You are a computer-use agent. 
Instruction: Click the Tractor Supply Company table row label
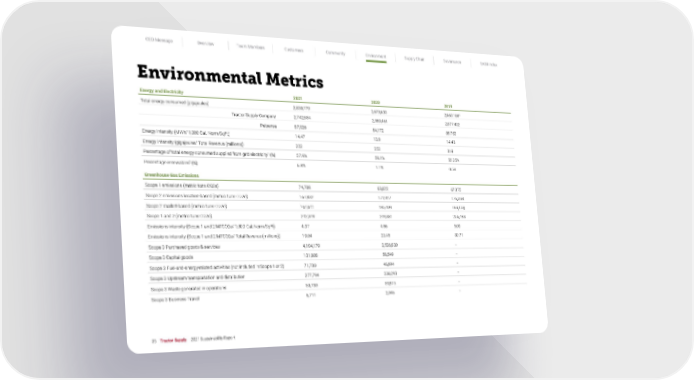click(254, 115)
